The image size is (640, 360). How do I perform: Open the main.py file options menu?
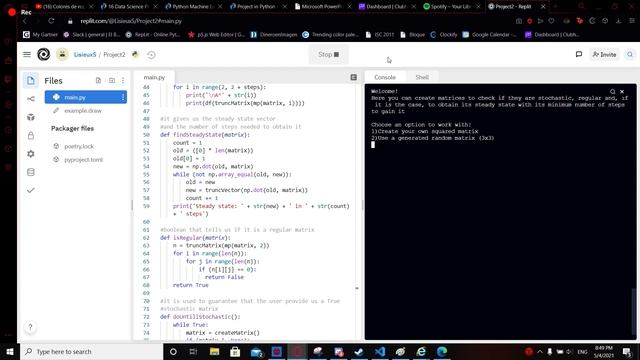123,97
